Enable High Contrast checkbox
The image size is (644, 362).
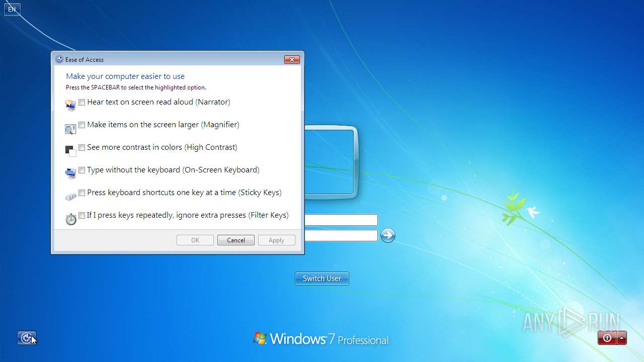[x=82, y=147]
